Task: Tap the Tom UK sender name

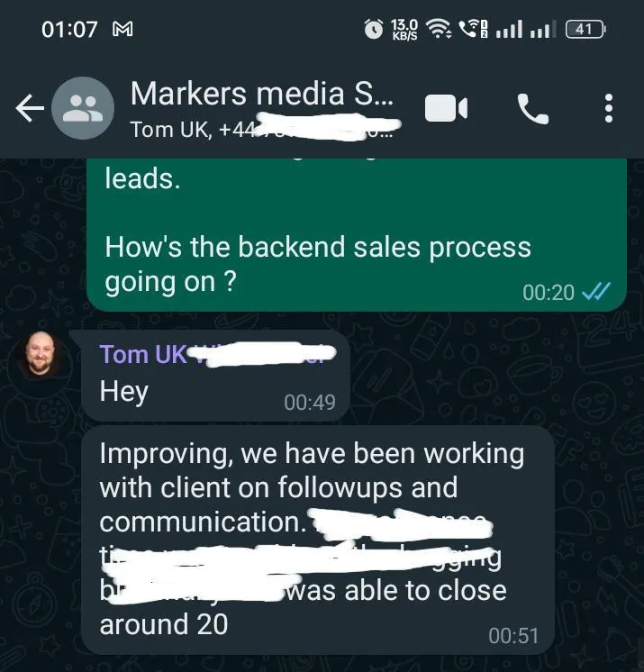Action: 143,354
